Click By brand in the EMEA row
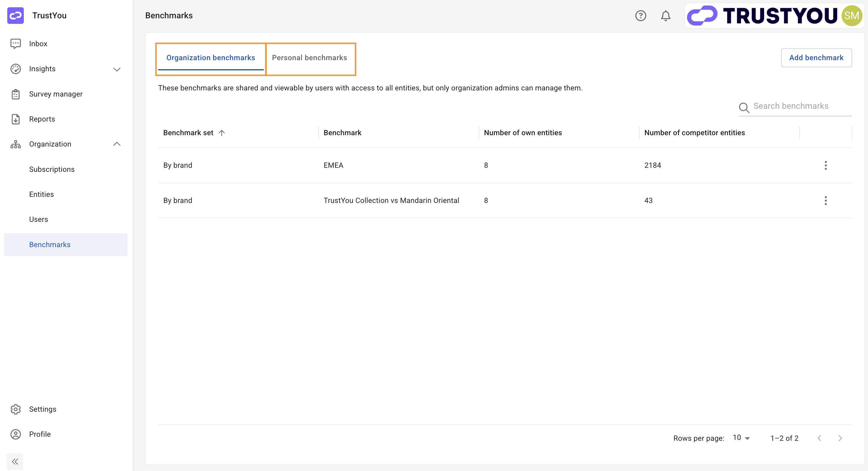 [177, 165]
